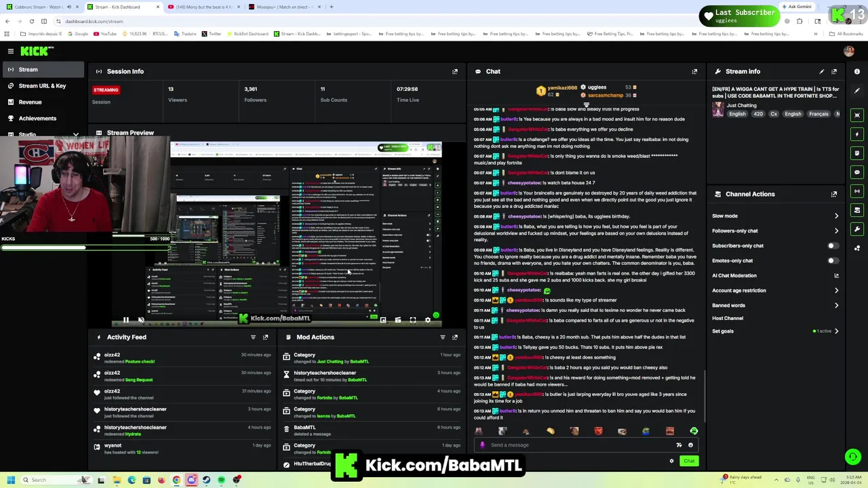Screen dimensions: 868x488
Task: Select the taco emote in chat
Action: [551, 431]
